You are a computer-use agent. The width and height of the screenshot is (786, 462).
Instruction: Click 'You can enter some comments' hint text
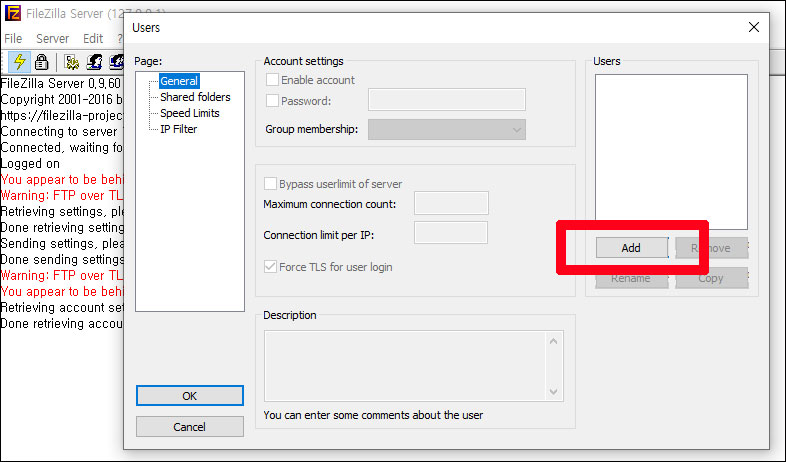click(373, 415)
